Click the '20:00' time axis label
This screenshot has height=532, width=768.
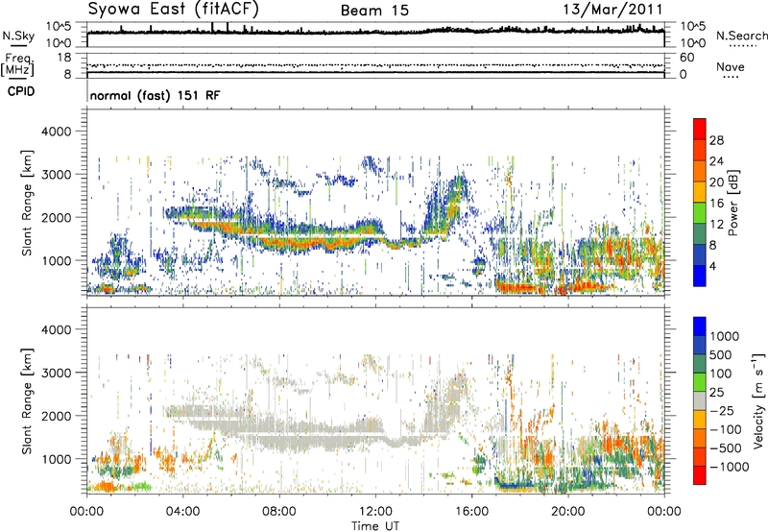(568, 511)
